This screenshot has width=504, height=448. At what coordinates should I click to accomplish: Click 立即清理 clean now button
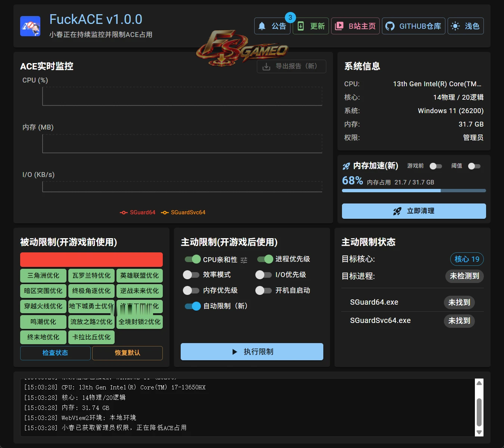[x=414, y=211]
